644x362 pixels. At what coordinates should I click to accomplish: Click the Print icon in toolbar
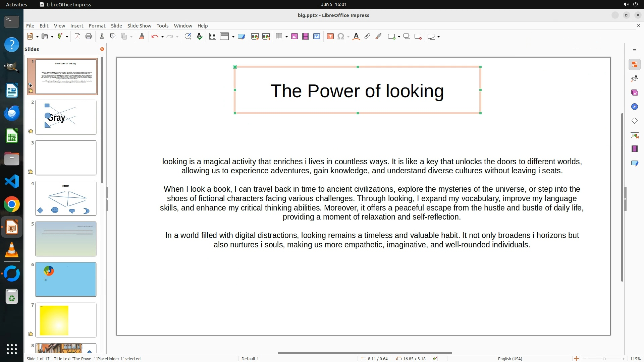(x=89, y=37)
